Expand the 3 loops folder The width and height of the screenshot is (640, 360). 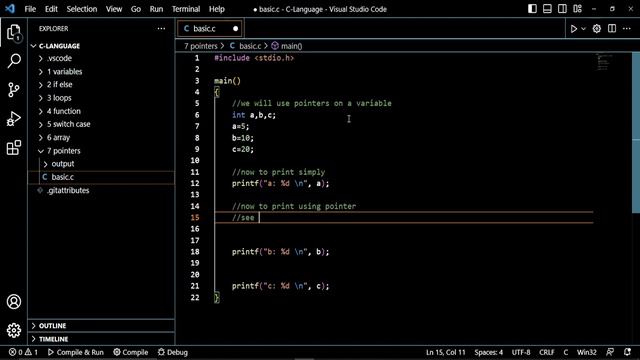coord(101,98)
